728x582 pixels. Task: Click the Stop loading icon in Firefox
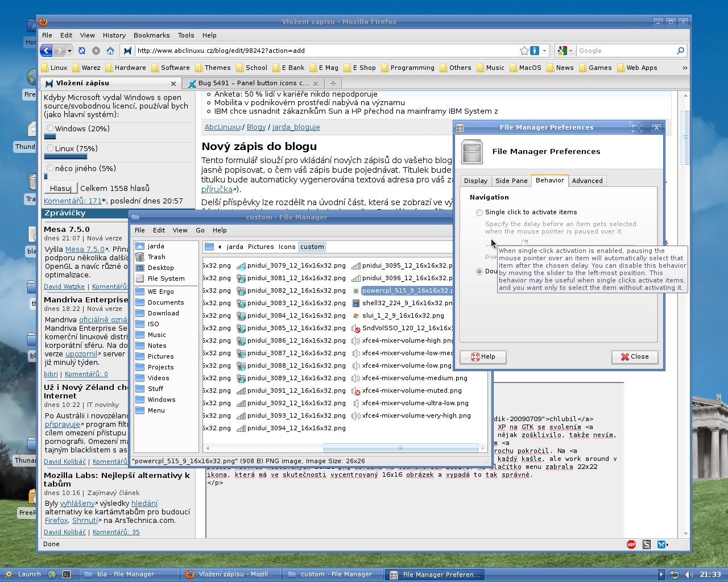96,51
